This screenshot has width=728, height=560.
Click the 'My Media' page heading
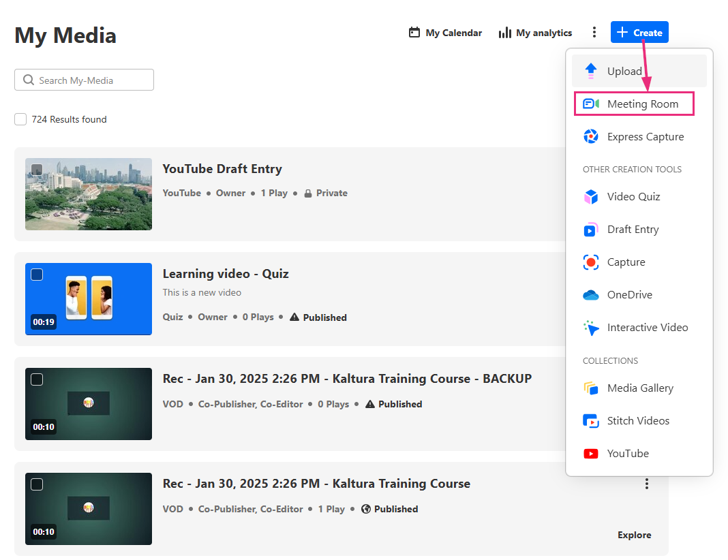click(x=65, y=35)
